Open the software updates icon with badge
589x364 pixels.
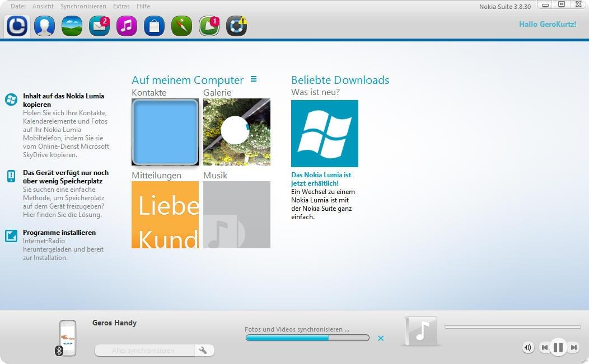click(x=209, y=26)
